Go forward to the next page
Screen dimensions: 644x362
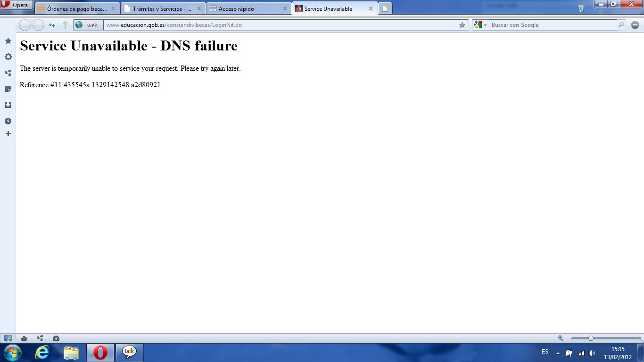point(38,25)
